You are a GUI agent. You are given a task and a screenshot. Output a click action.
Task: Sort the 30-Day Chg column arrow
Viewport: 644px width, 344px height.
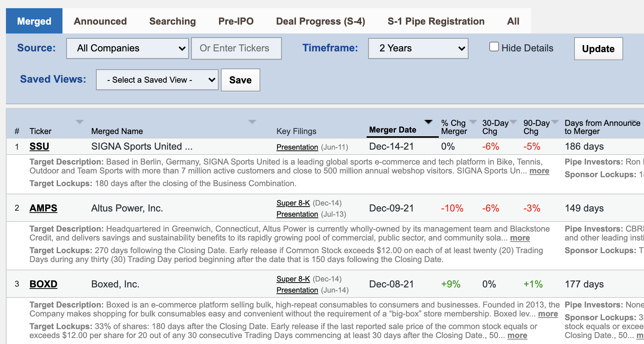point(513,122)
